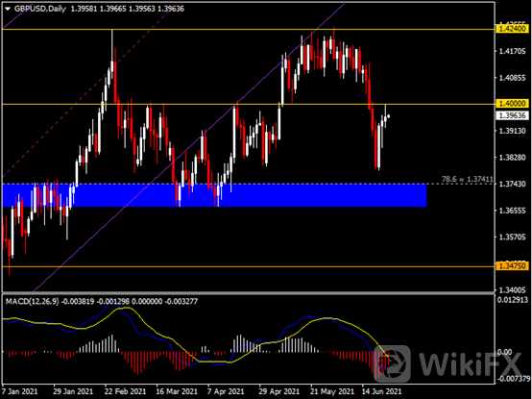This screenshot has height=399, width=532.
Task: Select the 1.40000 horizontal line price tag
Action: pyautogui.click(x=513, y=104)
